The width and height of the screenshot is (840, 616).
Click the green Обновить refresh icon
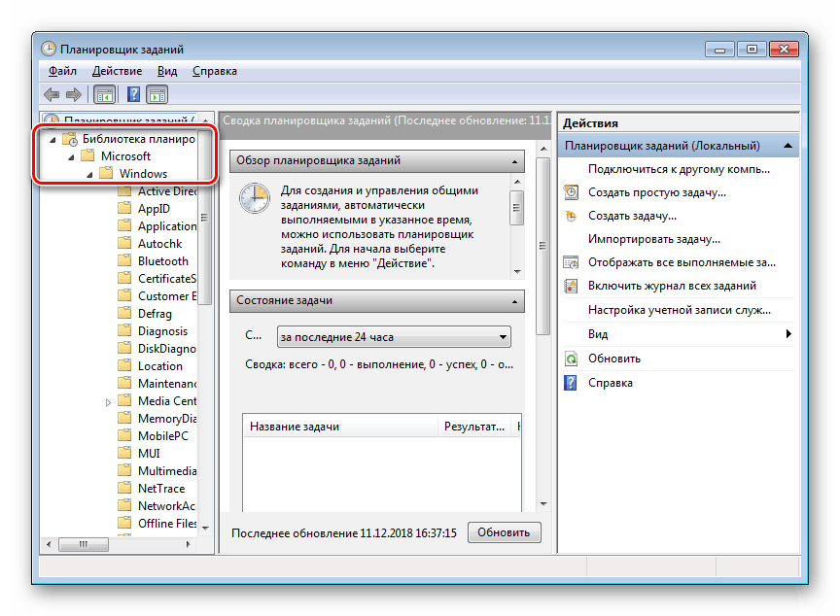(571, 359)
